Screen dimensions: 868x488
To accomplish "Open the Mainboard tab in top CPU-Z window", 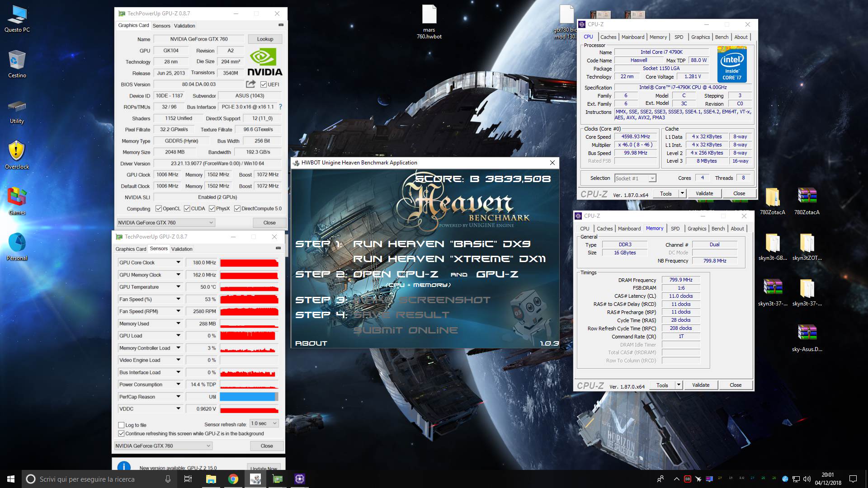I will click(x=633, y=37).
